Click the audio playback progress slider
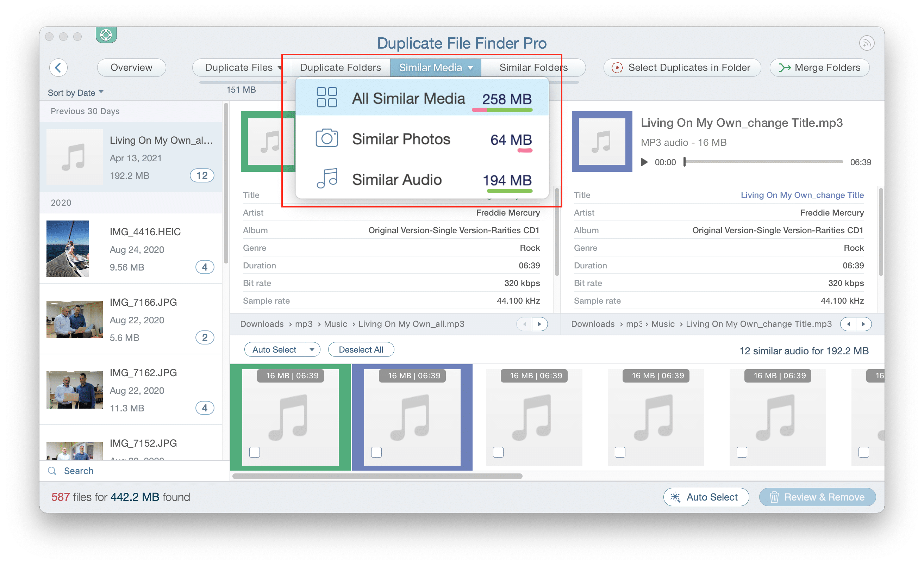Screen dimensions: 924x565 763,162
